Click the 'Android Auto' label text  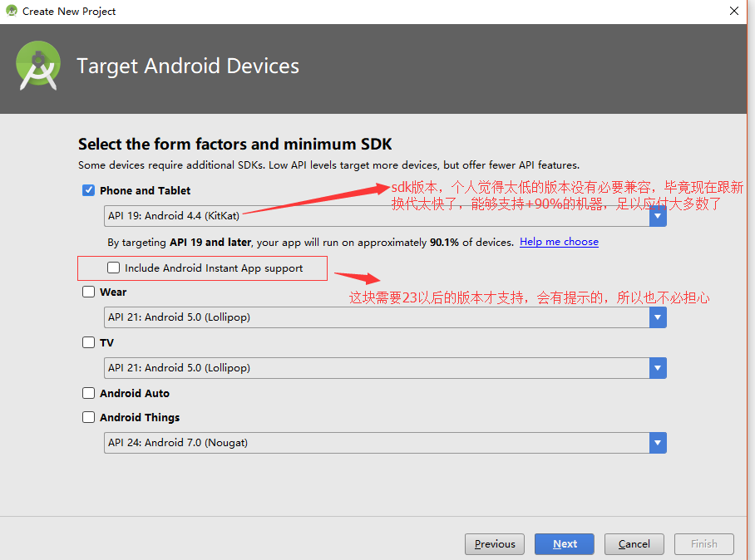(x=135, y=394)
